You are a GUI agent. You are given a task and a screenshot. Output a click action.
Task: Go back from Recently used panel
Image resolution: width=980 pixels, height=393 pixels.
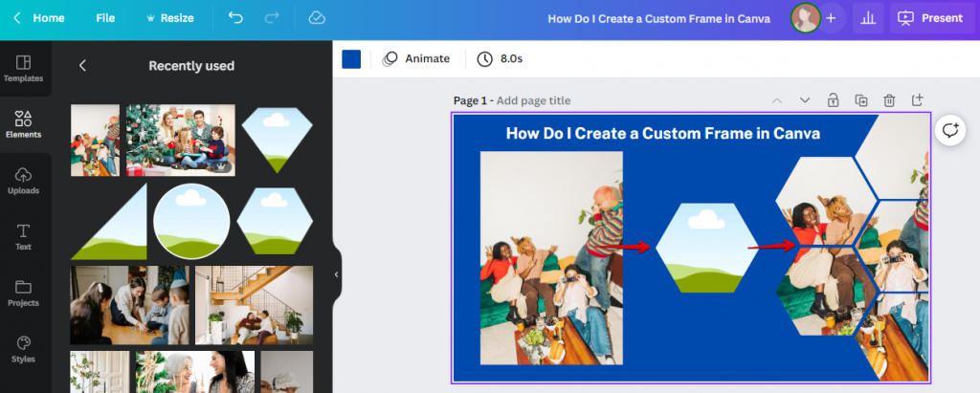point(82,66)
